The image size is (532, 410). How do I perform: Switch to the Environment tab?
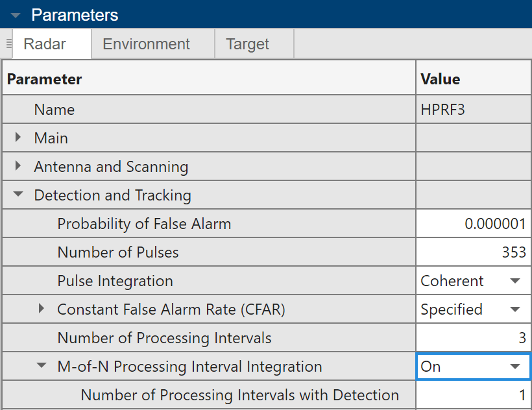pyautogui.click(x=145, y=43)
